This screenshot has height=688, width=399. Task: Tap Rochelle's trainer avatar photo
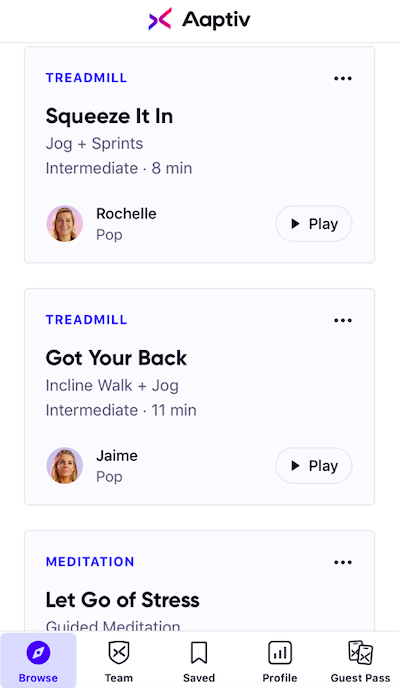point(65,224)
